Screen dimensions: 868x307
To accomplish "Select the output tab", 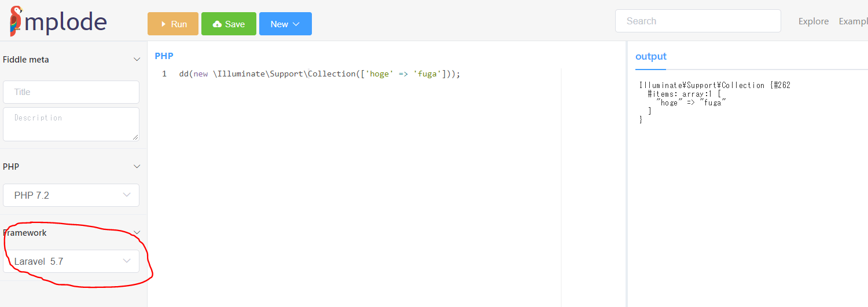I will [651, 56].
